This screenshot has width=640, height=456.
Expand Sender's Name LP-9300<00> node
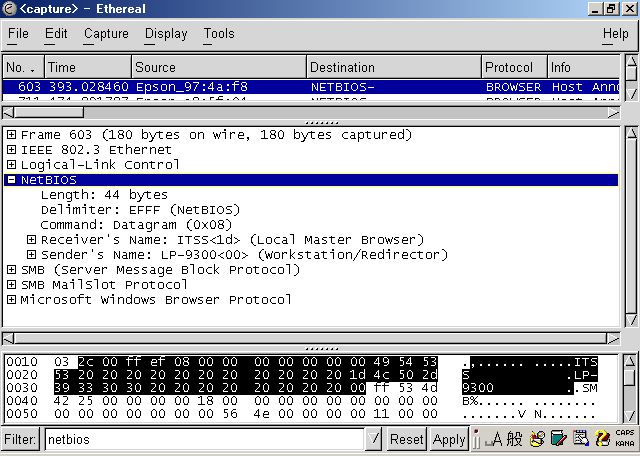[31, 255]
